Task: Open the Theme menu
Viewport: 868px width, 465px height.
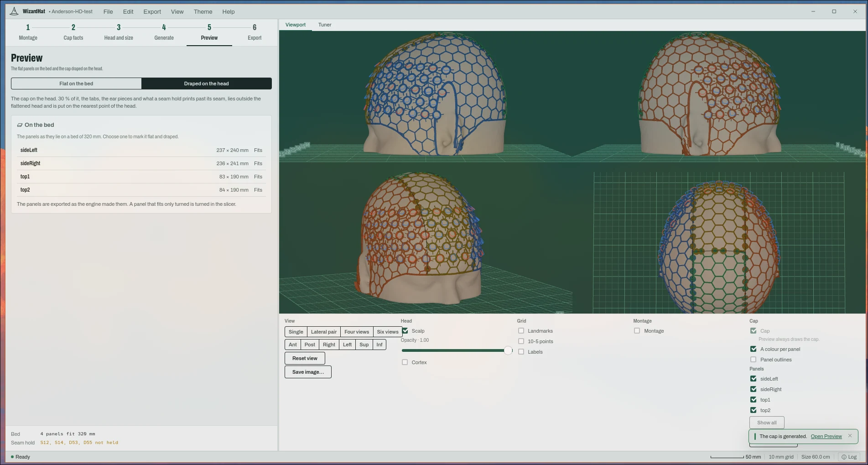Action: pos(203,11)
